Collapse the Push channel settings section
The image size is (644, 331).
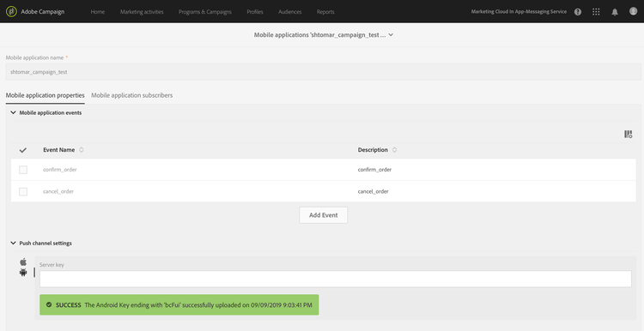tap(13, 243)
